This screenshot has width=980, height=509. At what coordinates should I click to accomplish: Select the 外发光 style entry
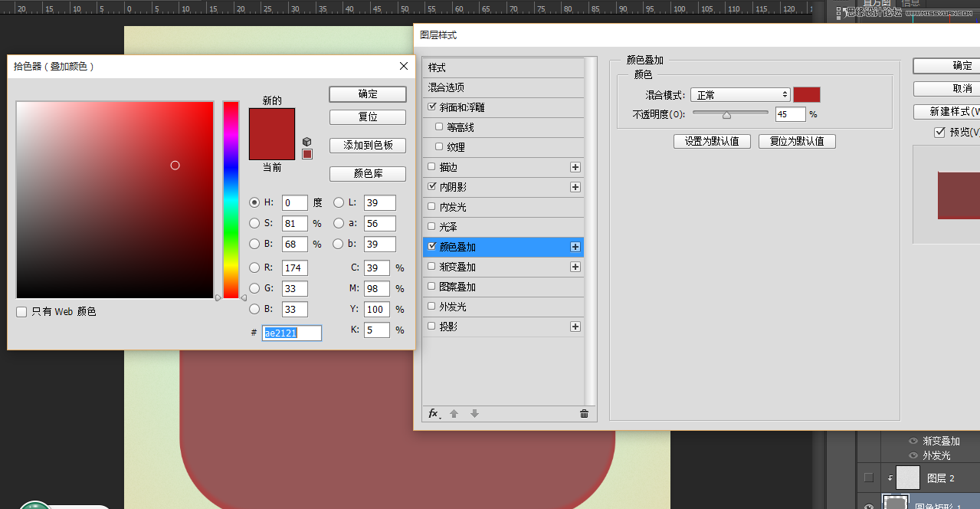pos(453,307)
